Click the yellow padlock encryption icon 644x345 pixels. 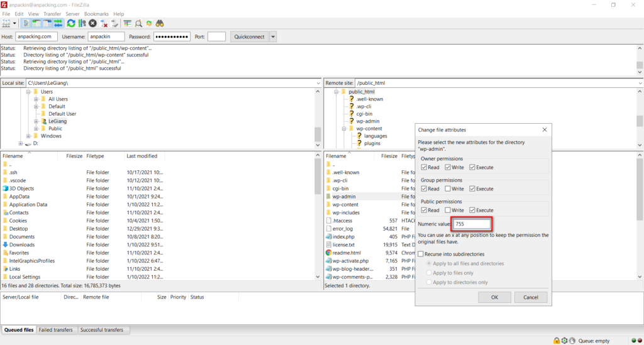coord(557,341)
